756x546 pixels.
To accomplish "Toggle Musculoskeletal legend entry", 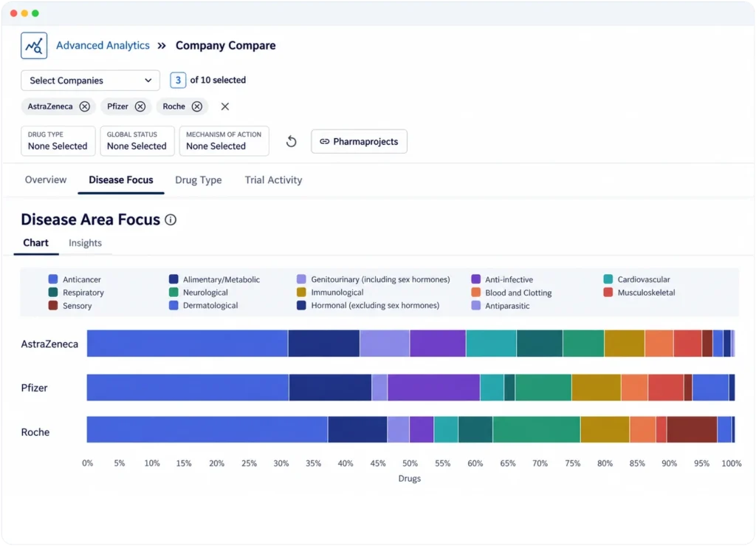I will 639,293.
